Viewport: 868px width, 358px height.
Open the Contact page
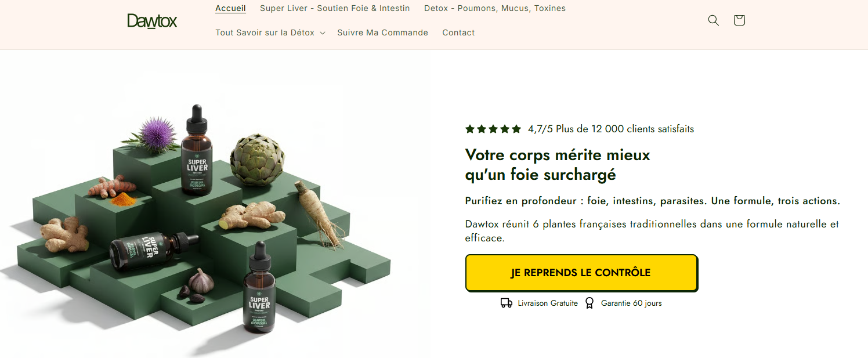click(458, 32)
